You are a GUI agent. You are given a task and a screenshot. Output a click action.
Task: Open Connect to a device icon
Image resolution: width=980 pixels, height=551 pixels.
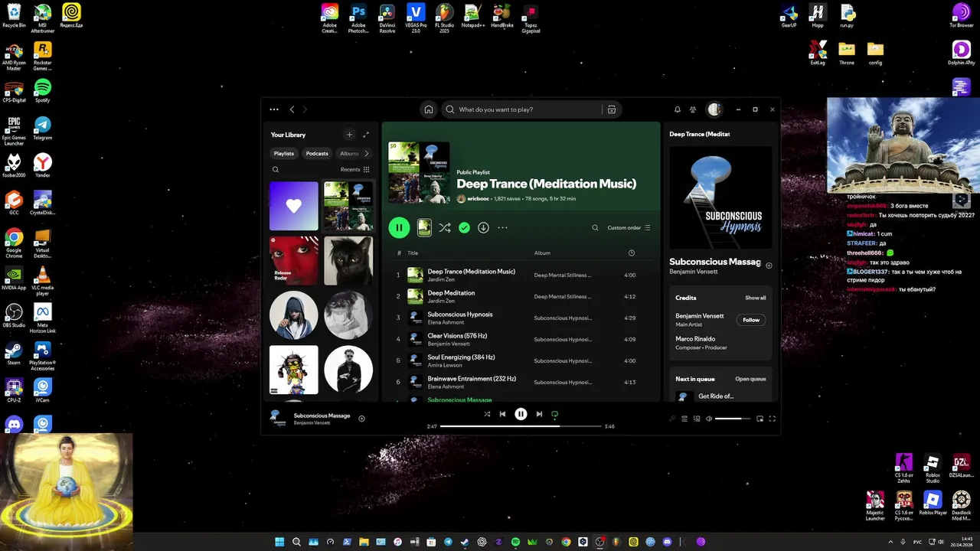[x=696, y=419]
